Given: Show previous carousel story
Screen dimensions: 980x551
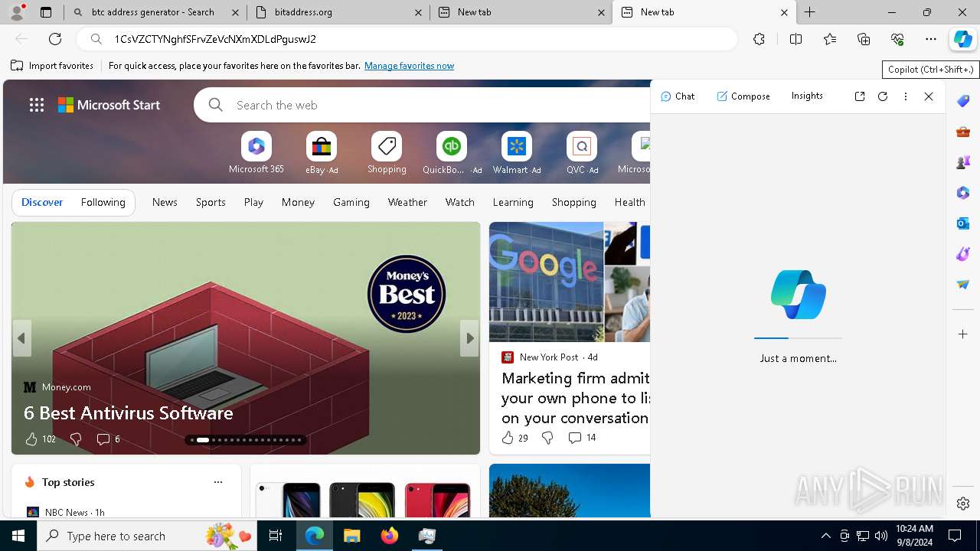Looking at the screenshot, I should [x=21, y=338].
